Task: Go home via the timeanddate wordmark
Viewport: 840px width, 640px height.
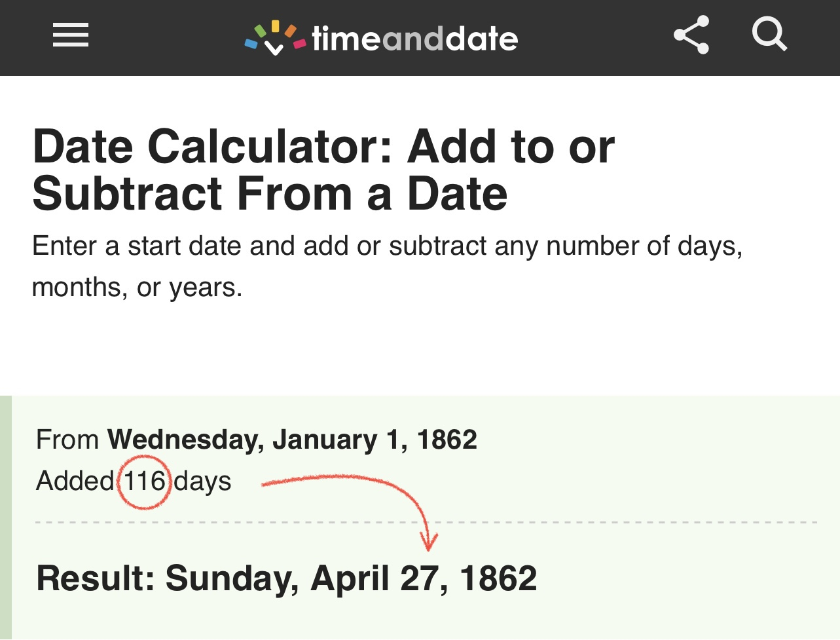Action: coord(414,39)
